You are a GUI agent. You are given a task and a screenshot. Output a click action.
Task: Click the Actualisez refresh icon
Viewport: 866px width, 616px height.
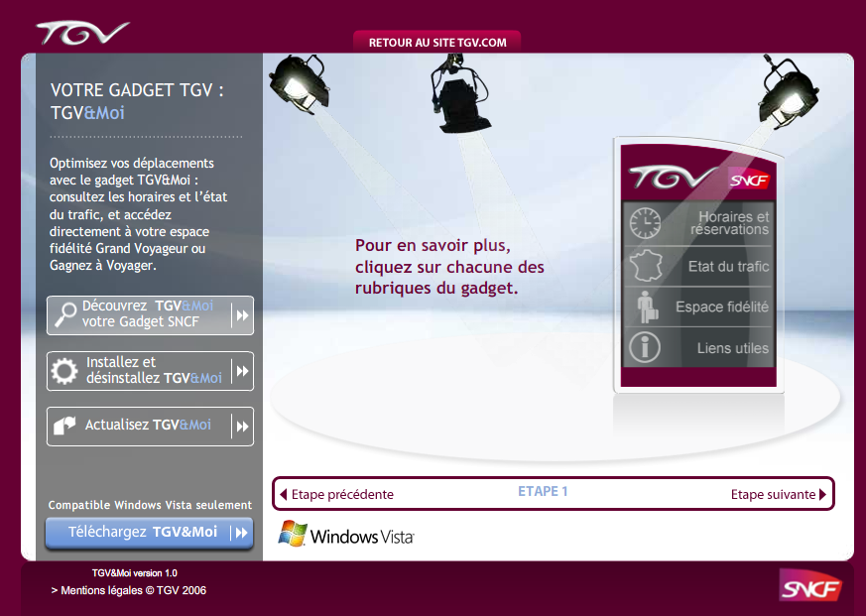65,426
